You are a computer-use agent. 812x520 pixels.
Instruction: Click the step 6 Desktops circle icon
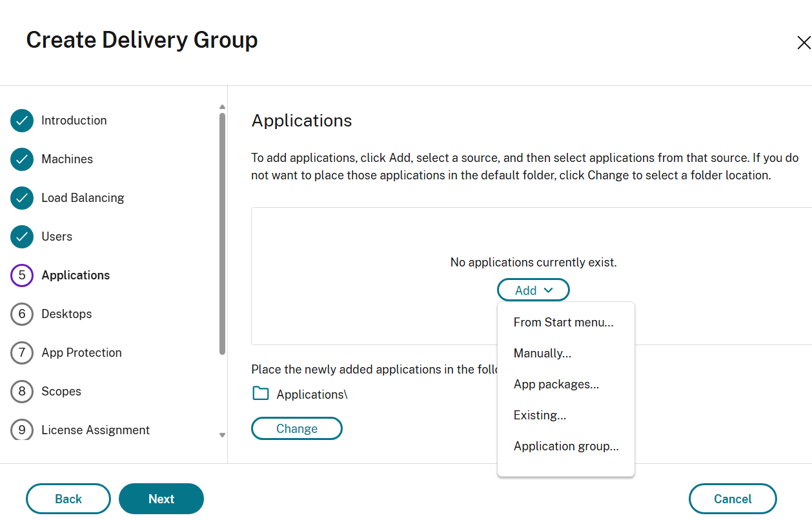pyautogui.click(x=22, y=314)
